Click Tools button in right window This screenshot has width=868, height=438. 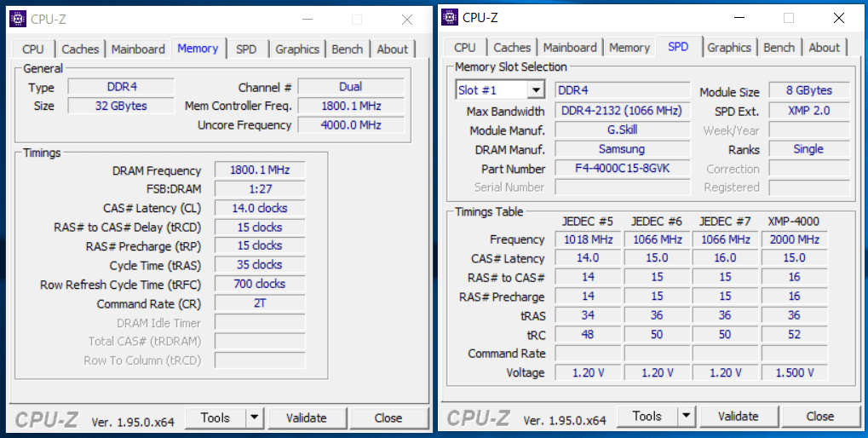(x=647, y=417)
